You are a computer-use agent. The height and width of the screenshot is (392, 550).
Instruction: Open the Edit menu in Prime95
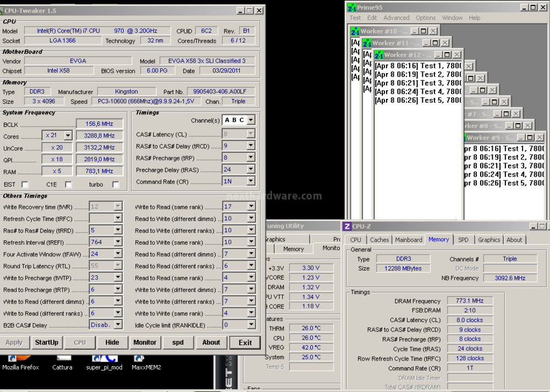click(x=372, y=18)
